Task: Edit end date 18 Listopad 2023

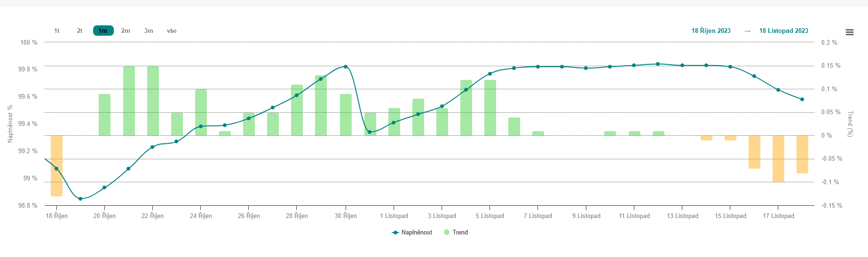Action: point(783,31)
